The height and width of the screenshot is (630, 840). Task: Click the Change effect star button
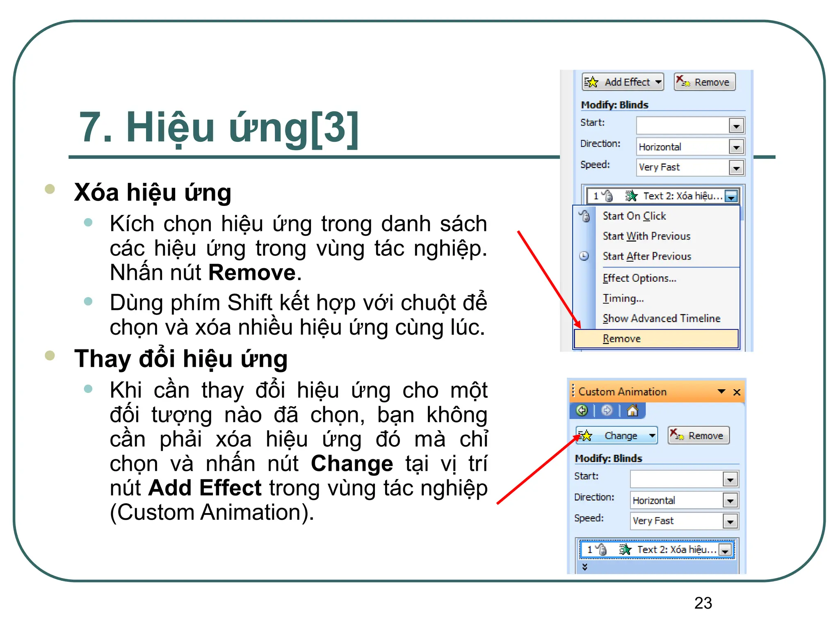point(587,436)
